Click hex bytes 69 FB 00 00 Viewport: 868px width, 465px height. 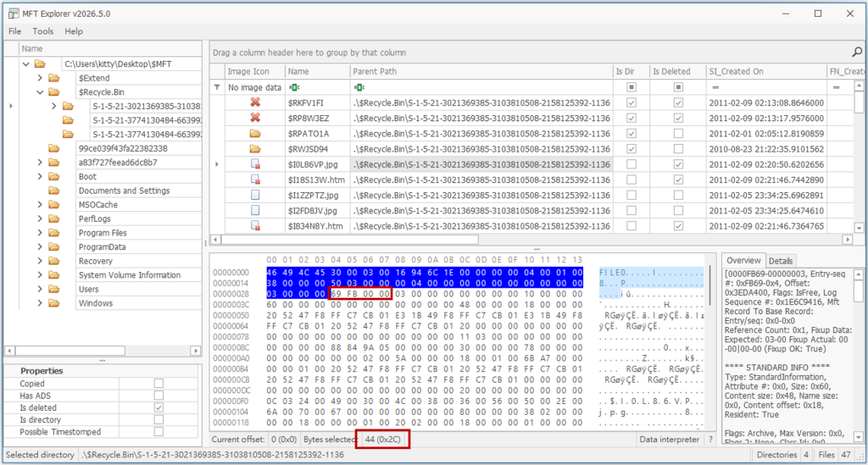pyautogui.click(x=360, y=294)
